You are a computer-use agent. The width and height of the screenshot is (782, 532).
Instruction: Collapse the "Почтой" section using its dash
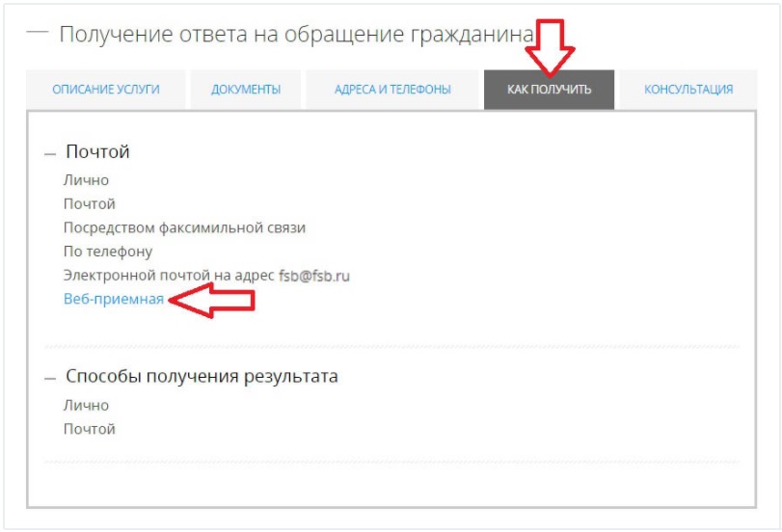click(50, 153)
